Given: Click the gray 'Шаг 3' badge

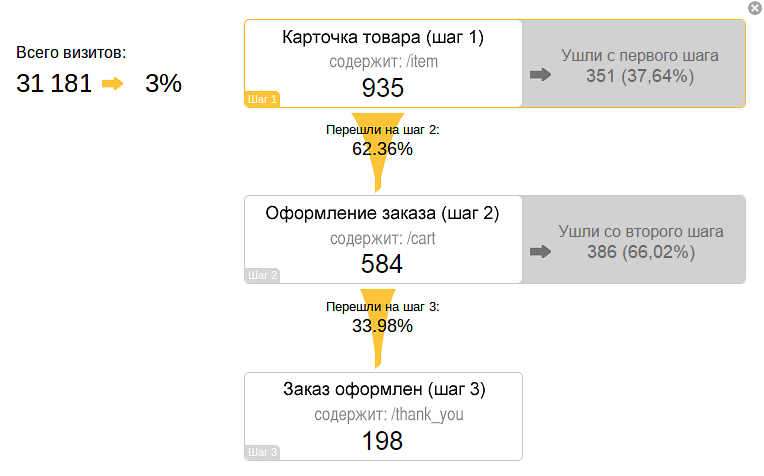Looking at the screenshot, I should tap(262, 452).
